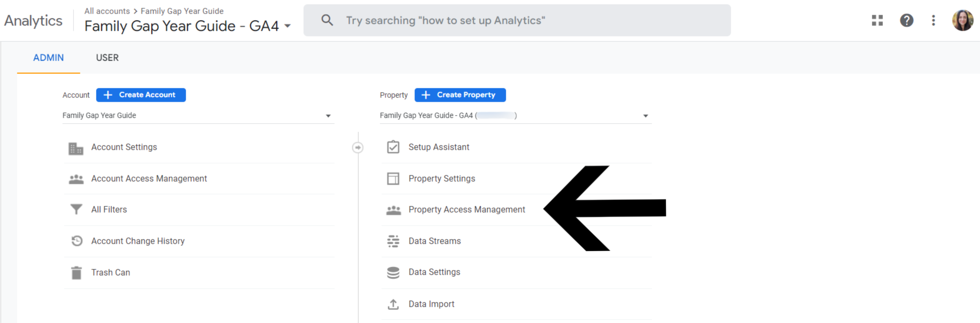
Task: Click the Trash Can icon
Action: click(x=76, y=273)
